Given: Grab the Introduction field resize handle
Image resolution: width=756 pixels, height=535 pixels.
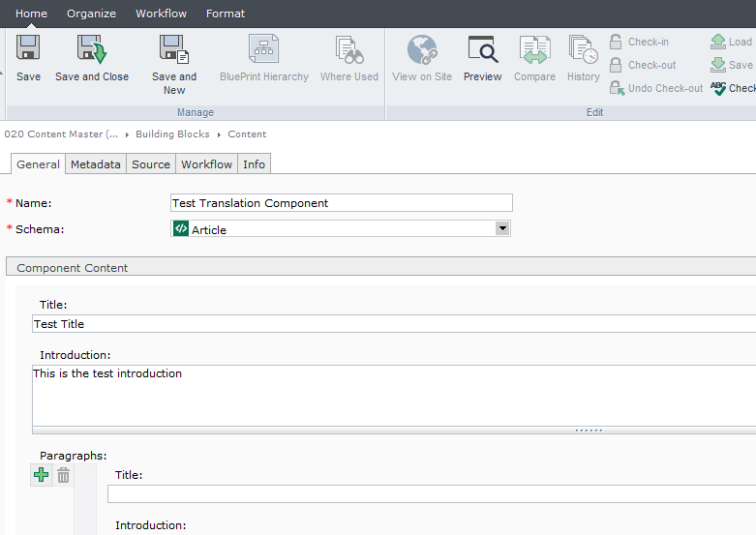Looking at the screenshot, I should pos(588,430).
